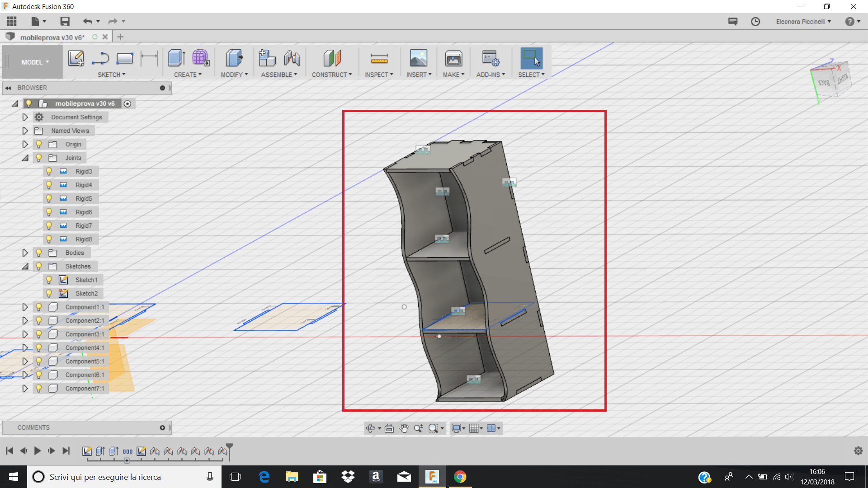Open the MODIFY menu
868x488 pixels.
click(x=234, y=75)
